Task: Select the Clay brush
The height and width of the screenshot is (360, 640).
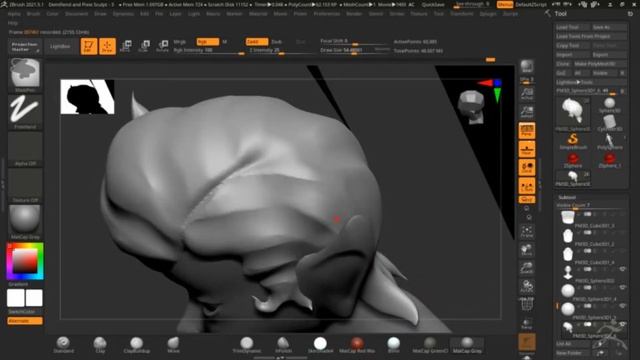Action: pyautogui.click(x=100, y=345)
